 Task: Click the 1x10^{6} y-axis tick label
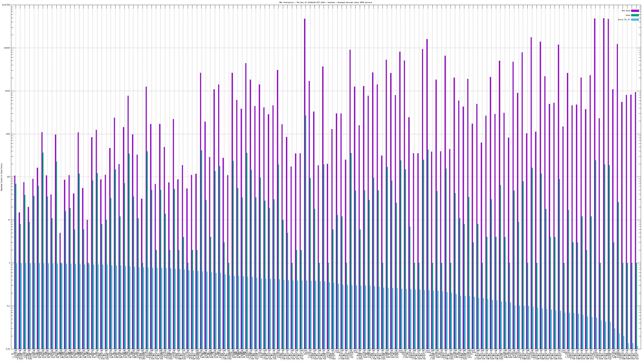6,5
